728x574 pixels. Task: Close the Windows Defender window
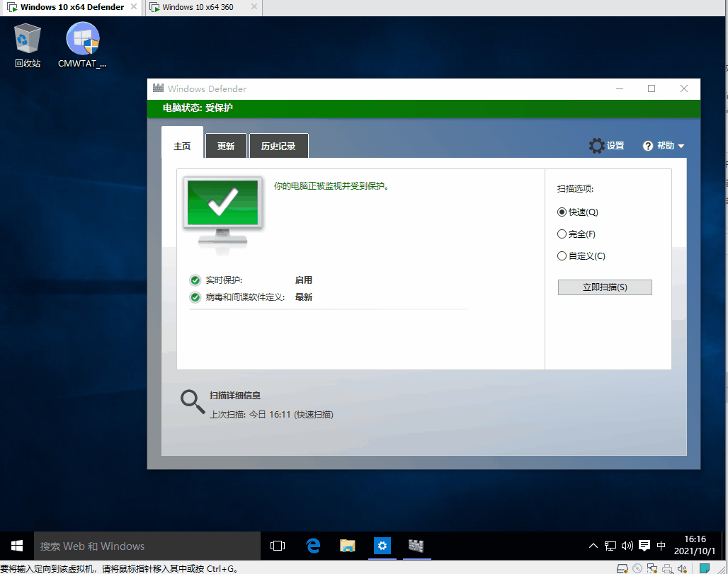[684, 88]
